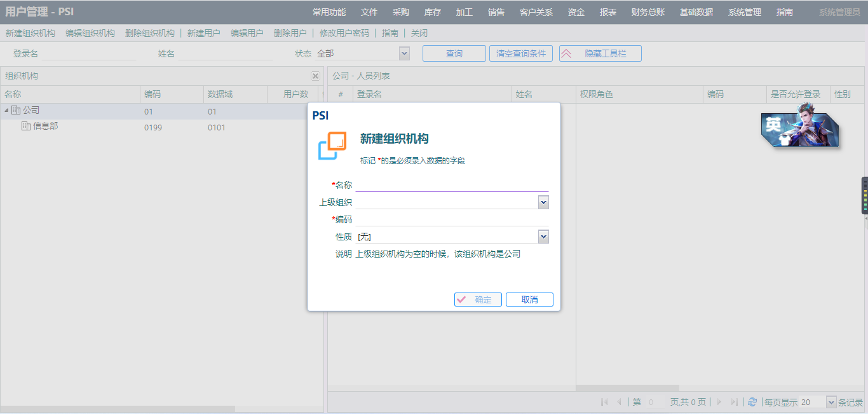The height and width of the screenshot is (414, 868).
Task: Open the 加工 menu
Action: (x=465, y=12)
